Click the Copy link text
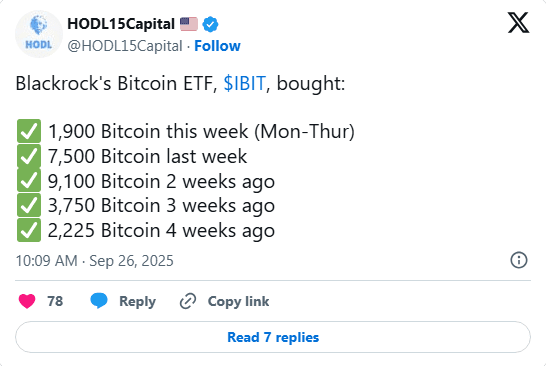This screenshot has height=366, width=546. pos(239,302)
